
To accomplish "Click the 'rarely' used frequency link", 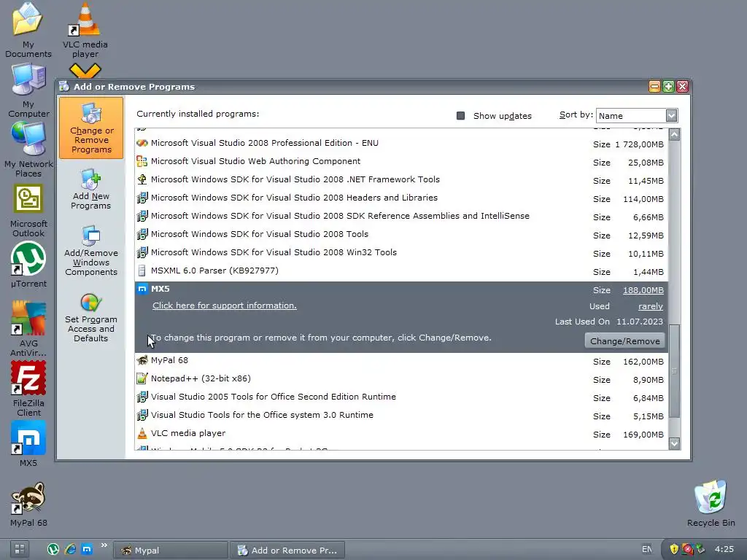I will [x=651, y=306].
